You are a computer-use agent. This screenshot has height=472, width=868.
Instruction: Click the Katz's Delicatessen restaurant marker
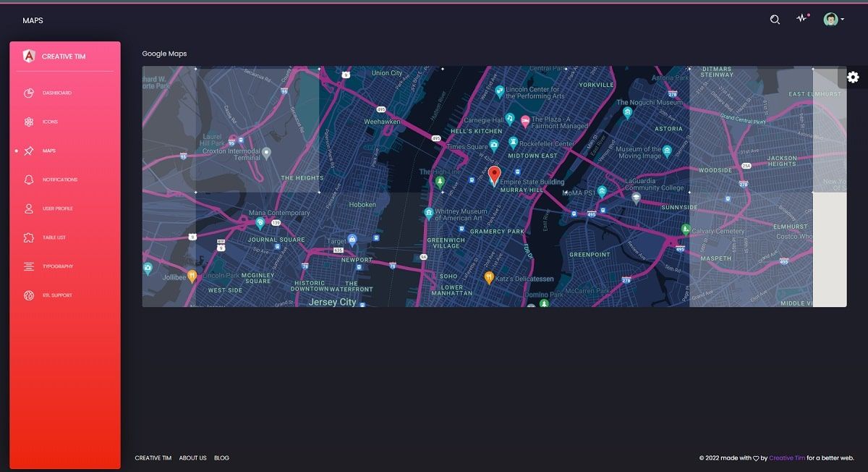click(x=489, y=277)
